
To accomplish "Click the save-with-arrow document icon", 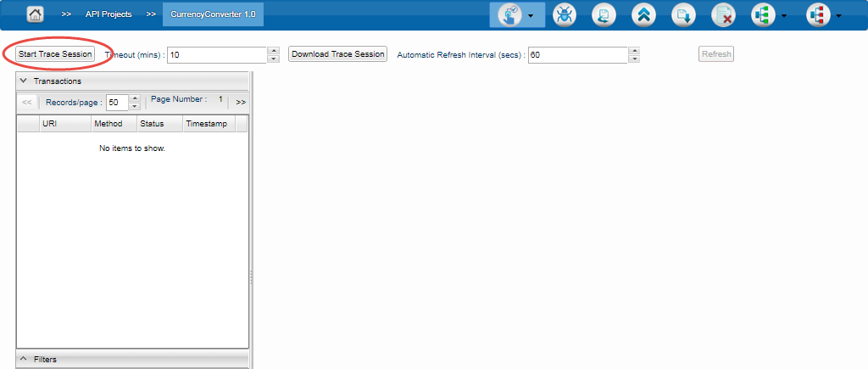I will [x=604, y=15].
